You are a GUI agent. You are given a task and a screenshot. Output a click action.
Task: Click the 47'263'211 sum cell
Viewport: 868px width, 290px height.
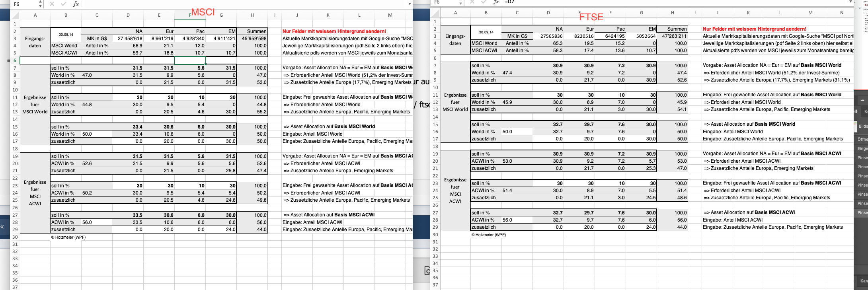tap(672, 36)
